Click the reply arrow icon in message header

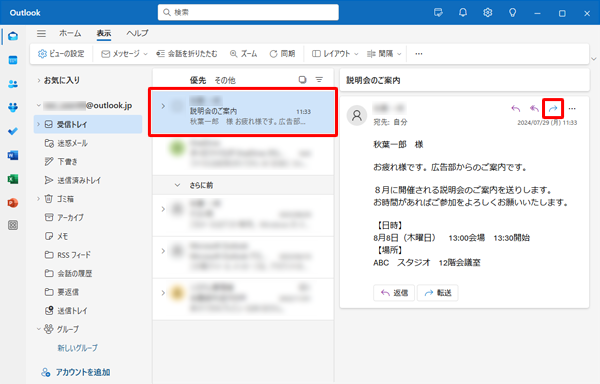pos(516,109)
